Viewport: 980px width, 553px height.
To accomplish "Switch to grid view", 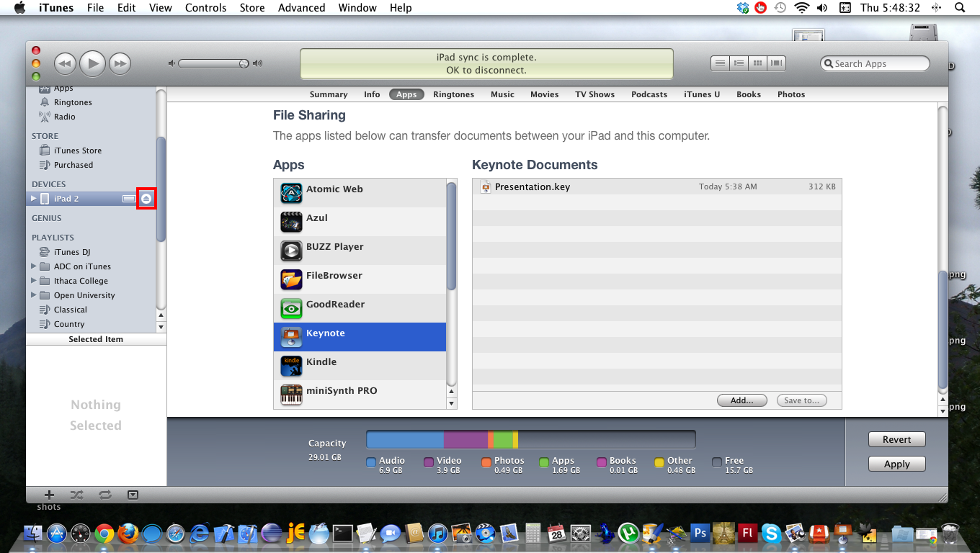I will (757, 63).
